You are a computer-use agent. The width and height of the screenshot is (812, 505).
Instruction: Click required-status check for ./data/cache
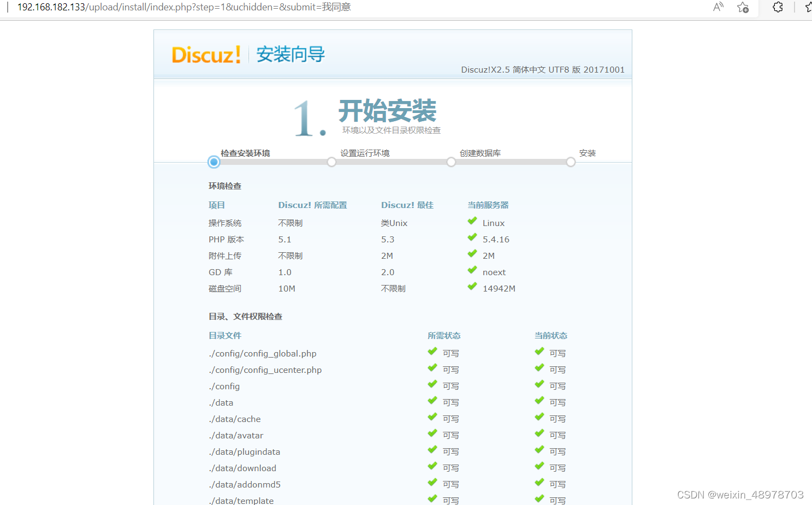pyautogui.click(x=432, y=417)
